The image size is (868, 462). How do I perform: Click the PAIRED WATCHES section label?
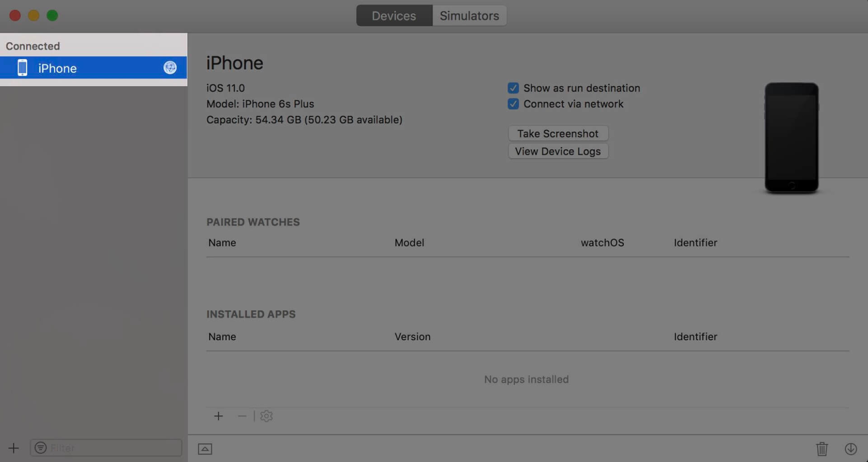(x=253, y=222)
